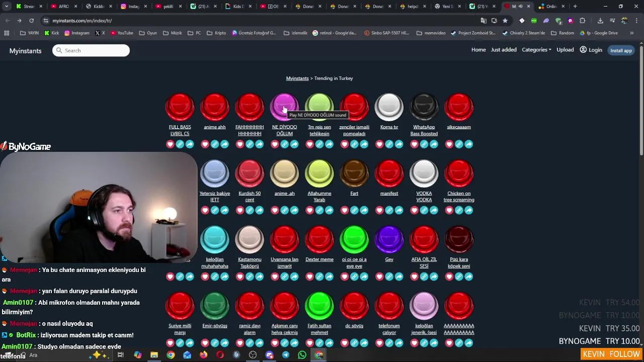Open the Instagram bookmark
This screenshot has width=644, height=362.
77,33
